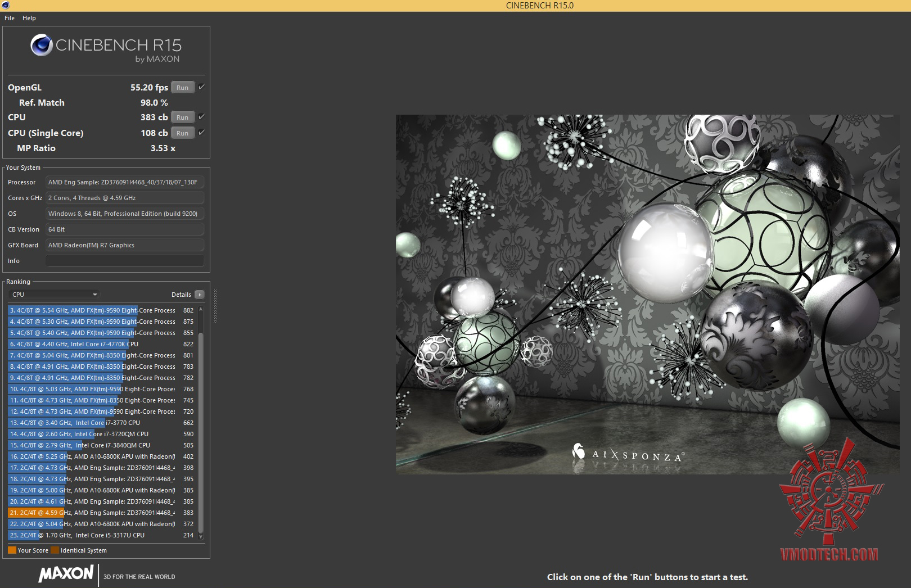This screenshot has height=588, width=911.
Task: Click the rendered AIXSPONZA scene image
Action: [647, 295]
